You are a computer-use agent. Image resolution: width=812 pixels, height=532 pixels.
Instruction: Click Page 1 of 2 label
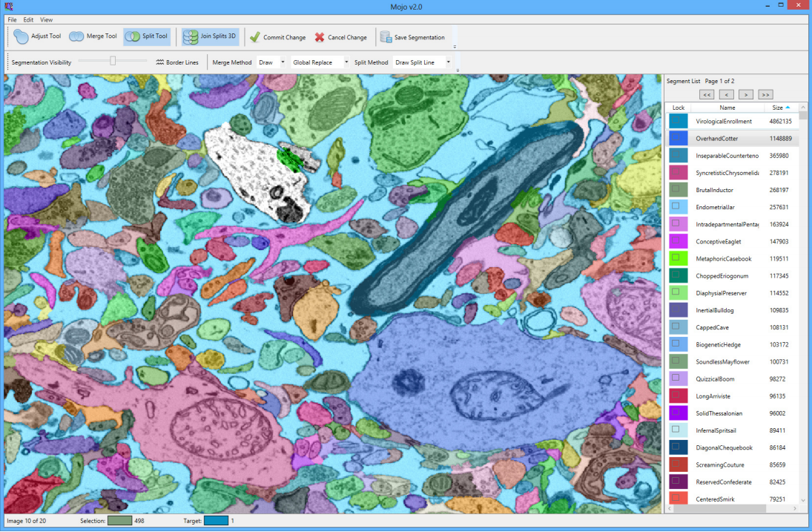click(719, 81)
